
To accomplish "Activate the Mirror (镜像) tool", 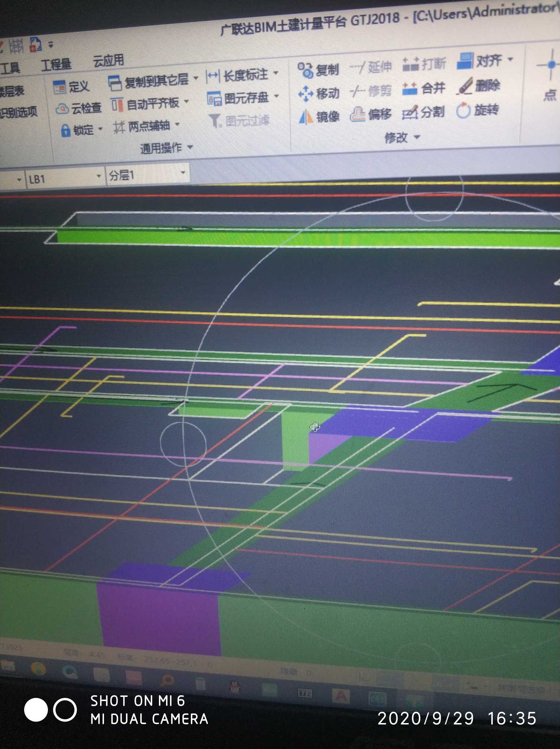I will pos(319,117).
